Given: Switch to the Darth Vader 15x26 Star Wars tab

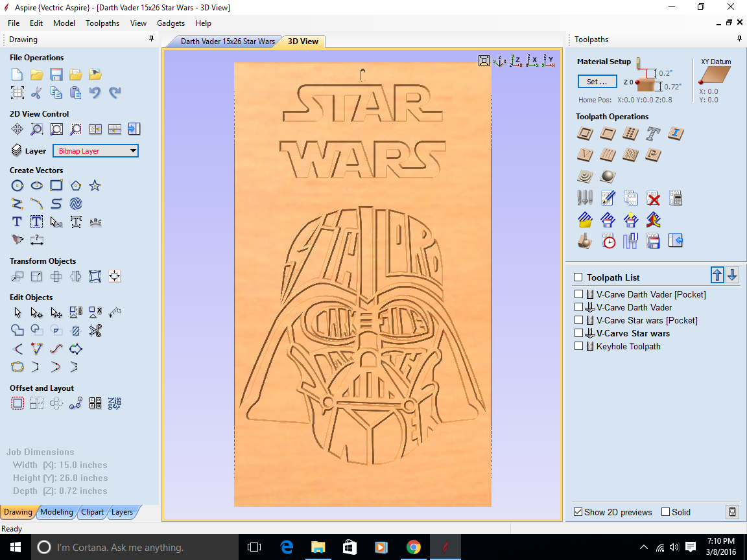Looking at the screenshot, I should pos(228,41).
